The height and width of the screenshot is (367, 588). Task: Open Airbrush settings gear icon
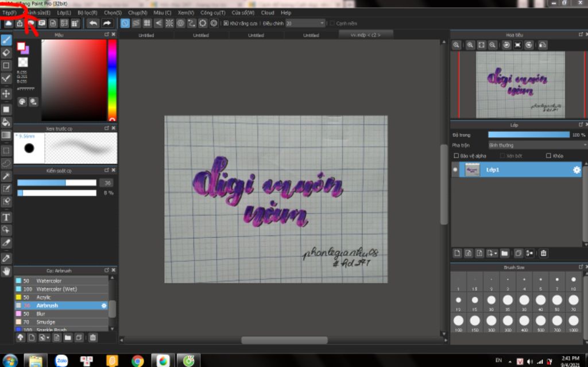(x=104, y=306)
